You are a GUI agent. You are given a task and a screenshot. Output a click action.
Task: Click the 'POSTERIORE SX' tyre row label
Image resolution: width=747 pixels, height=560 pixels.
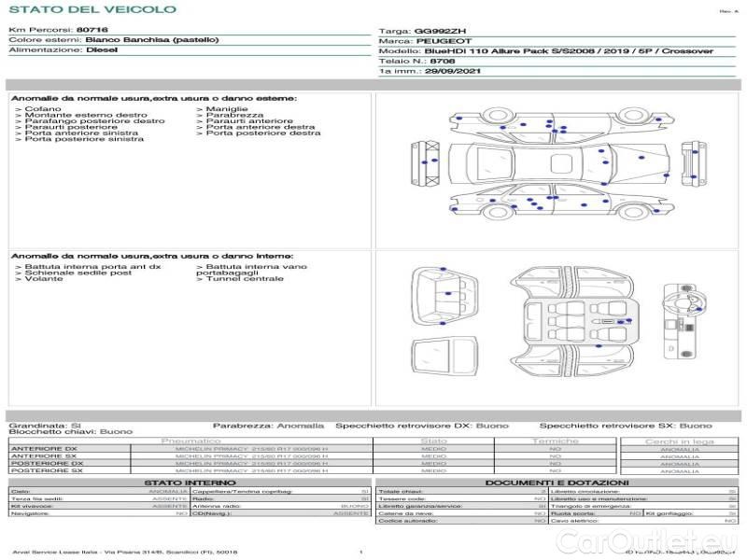[x=47, y=470]
